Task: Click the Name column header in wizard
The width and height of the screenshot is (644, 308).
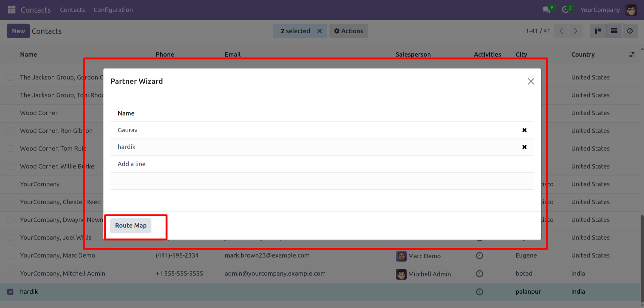Action: coord(126,113)
